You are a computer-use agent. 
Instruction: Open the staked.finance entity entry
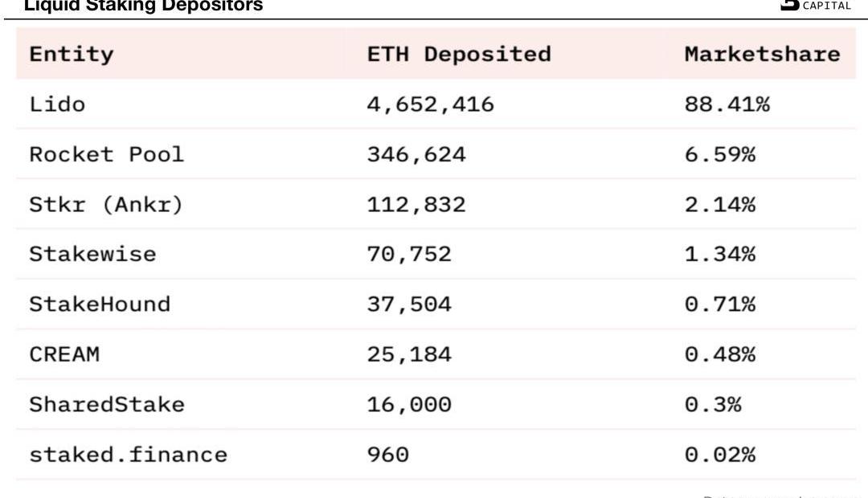point(129,455)
